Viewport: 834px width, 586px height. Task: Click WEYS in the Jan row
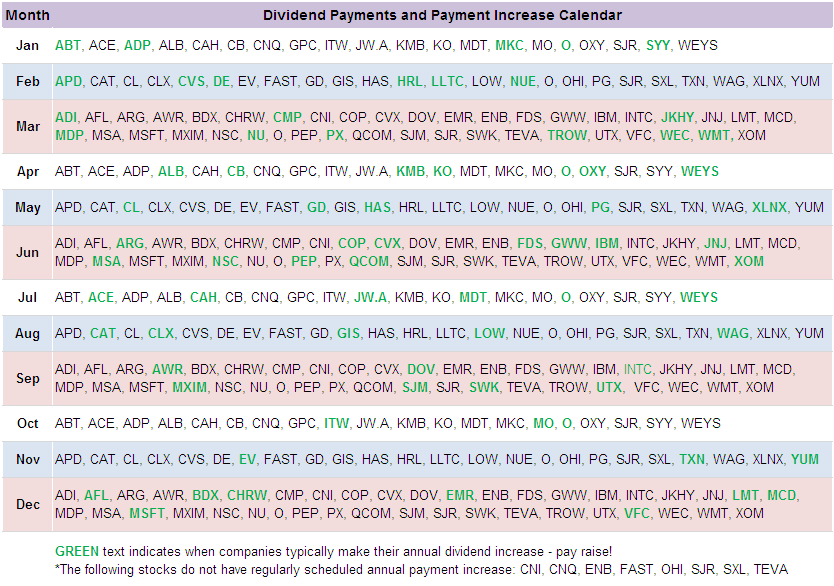[x=698, y=45]
